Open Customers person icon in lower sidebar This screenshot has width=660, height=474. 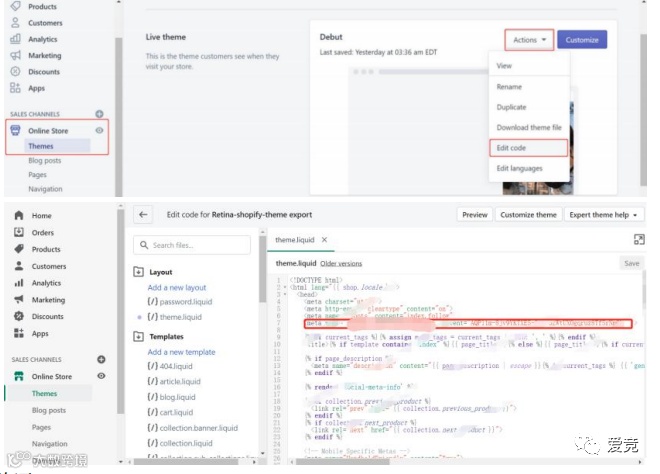(19, 266)
